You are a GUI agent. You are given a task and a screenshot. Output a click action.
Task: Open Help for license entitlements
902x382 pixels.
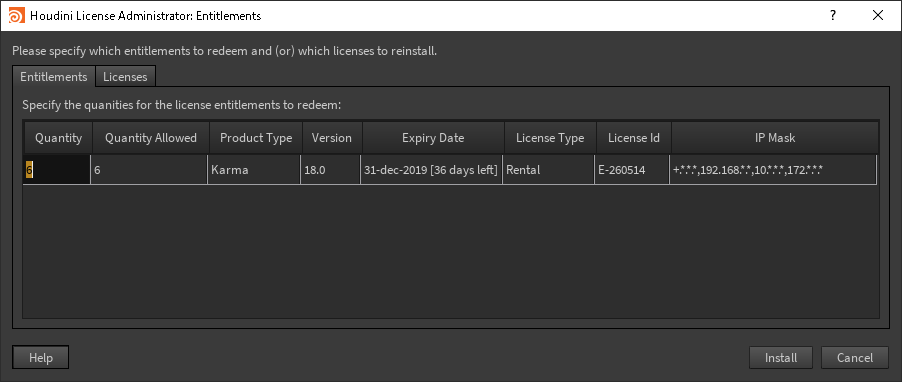click(41, 357)
